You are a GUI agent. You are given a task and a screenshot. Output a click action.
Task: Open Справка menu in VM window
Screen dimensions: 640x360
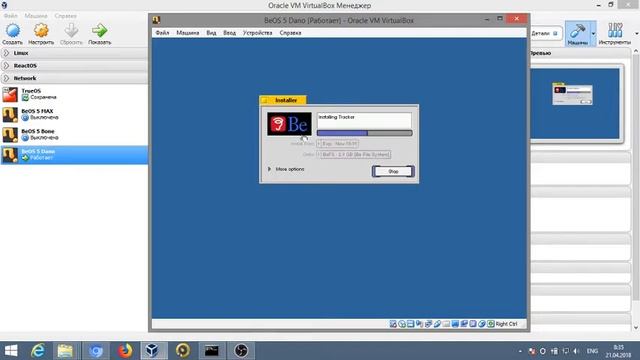click(290, 33)
